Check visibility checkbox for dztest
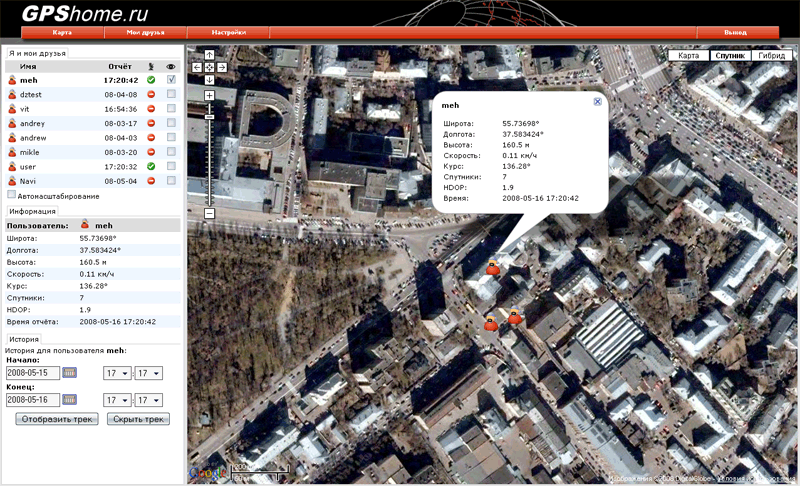 tap(171, 94)
